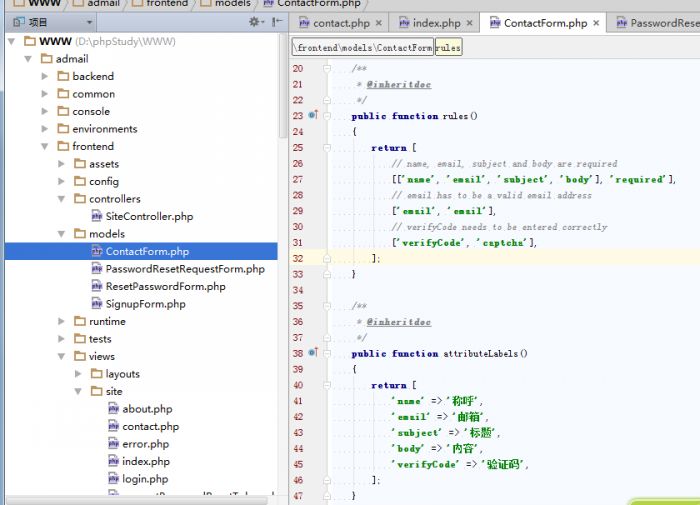Image resolution: width=700 pixels, height=505 pixels.
Task: Open SiteController.php in the project tree
Action: pyautogui.click(x=149, y=216)
